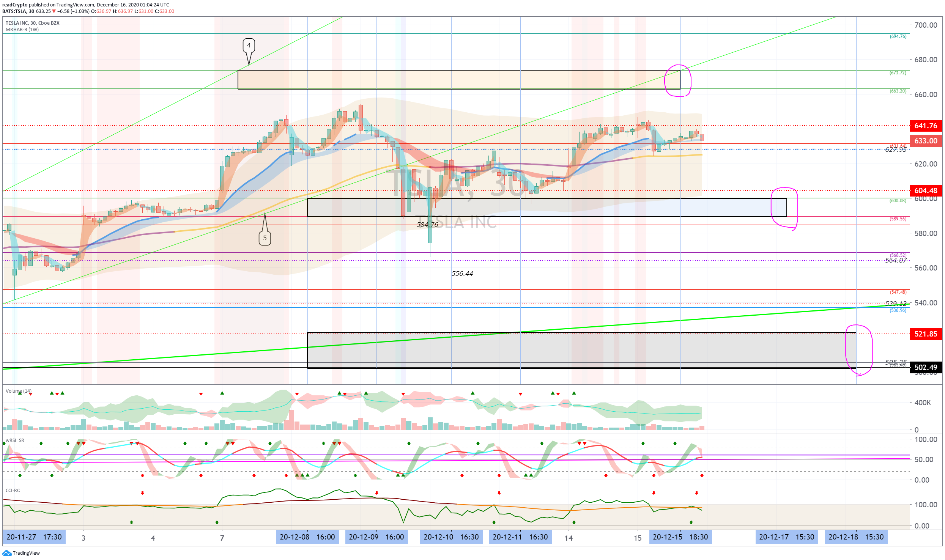Click the TESLA INC, 30, Cboe BZX title

click(x=33, y=23)
